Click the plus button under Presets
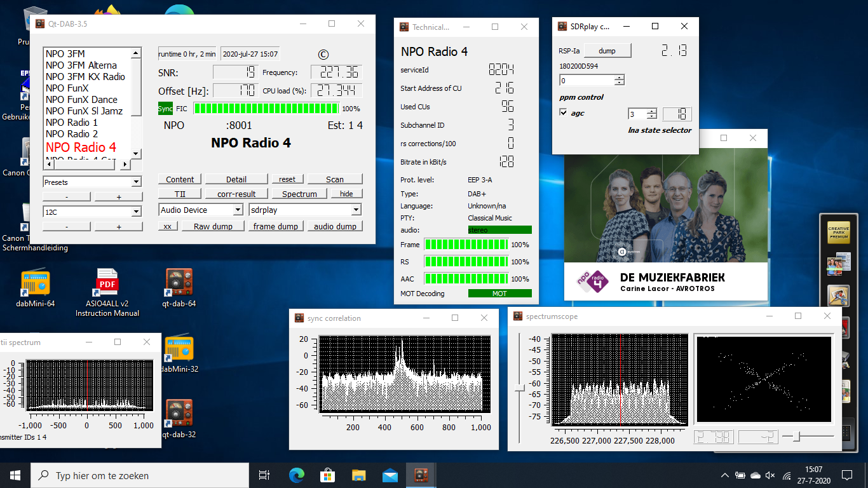The width and height of the screenshot is (868, 488). point(118,197)
